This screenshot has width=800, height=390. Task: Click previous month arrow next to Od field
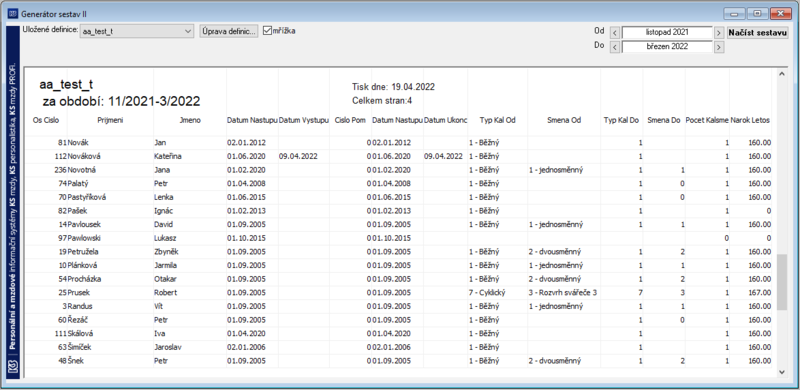(x=615, y=33)
